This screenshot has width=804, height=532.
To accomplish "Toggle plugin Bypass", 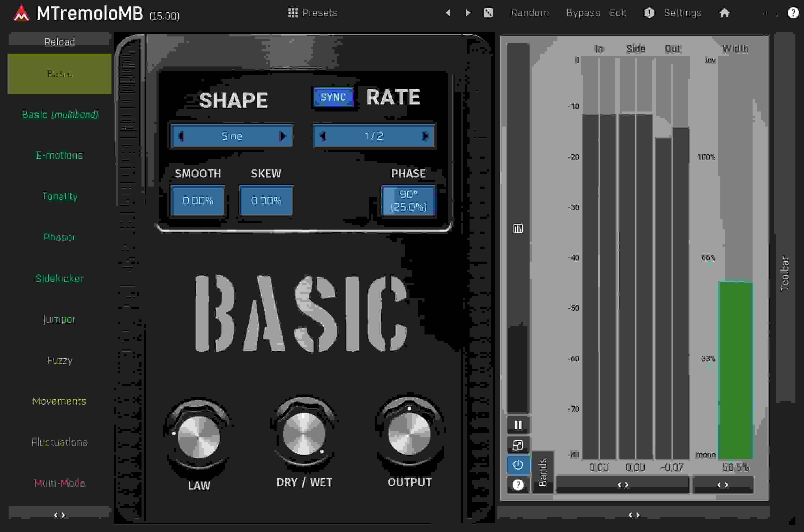I will pos(582,13).
